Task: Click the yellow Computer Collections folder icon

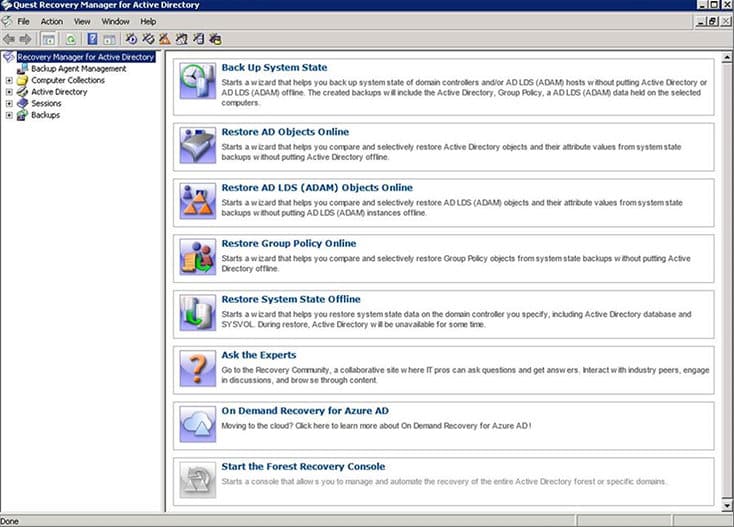Action: point(22,81)
